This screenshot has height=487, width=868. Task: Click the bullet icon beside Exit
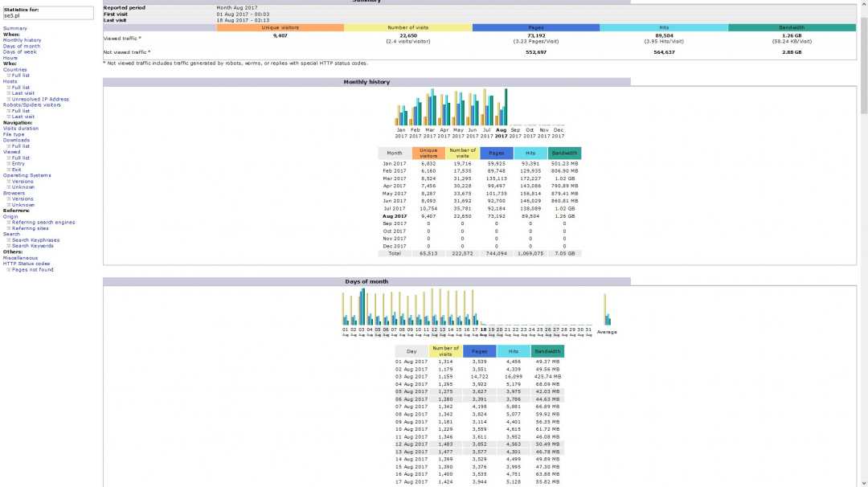9,170
